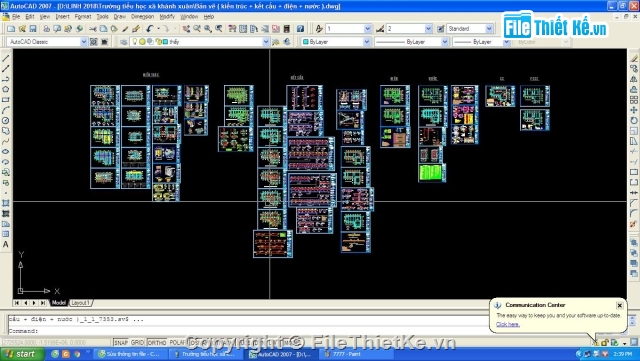Toggle GRID mode in the status bar
This screenshot has height=361, width=640.
(x=138, y=342)
